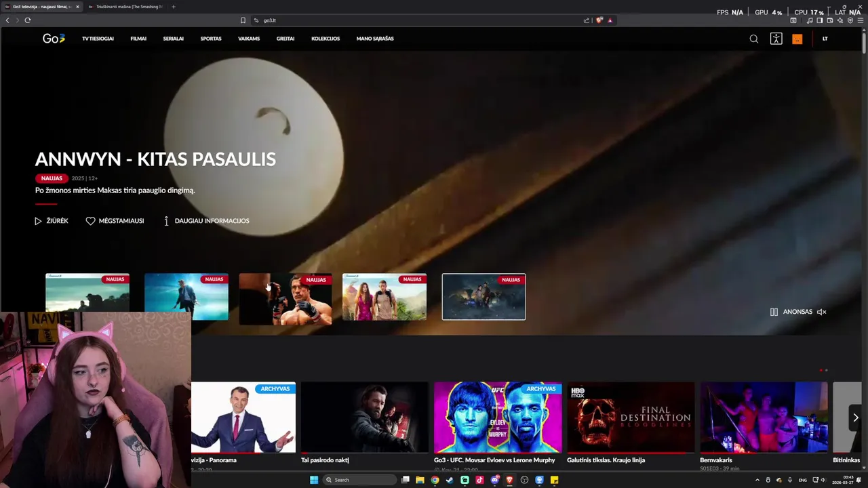
Task: Open Final Destination Bloodlines card
Action: 631,418
